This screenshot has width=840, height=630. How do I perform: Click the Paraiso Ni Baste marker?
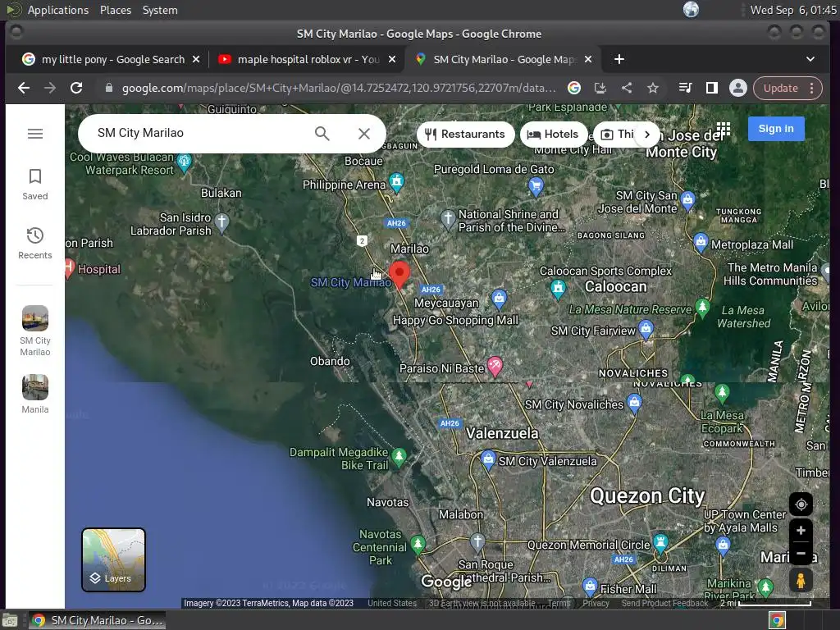click(495, 367)
